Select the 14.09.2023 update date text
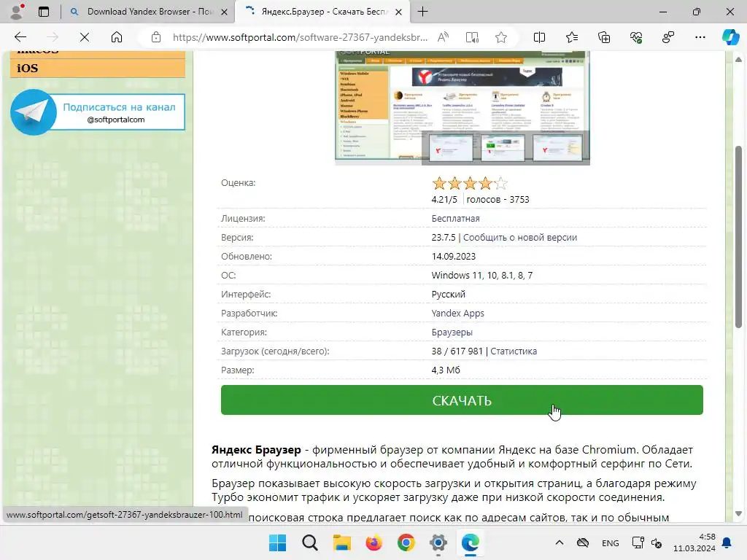Viewport: 747px width, 560px height. 454,256
